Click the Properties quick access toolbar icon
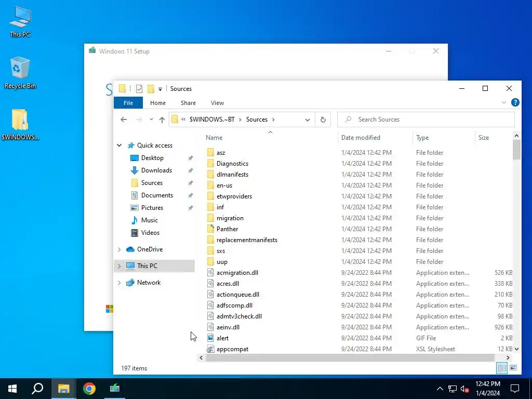Image resolution: width=532 pixels, height=399 pixels. click(x=139, y=89)
